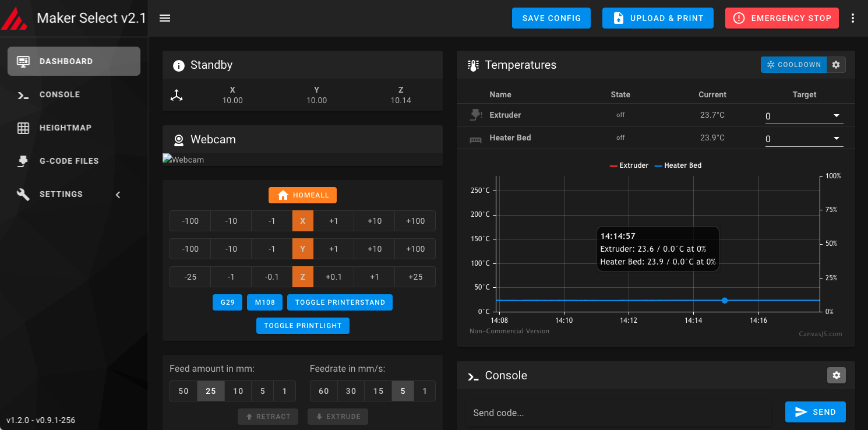Home the X axis

tap(303, 221)
